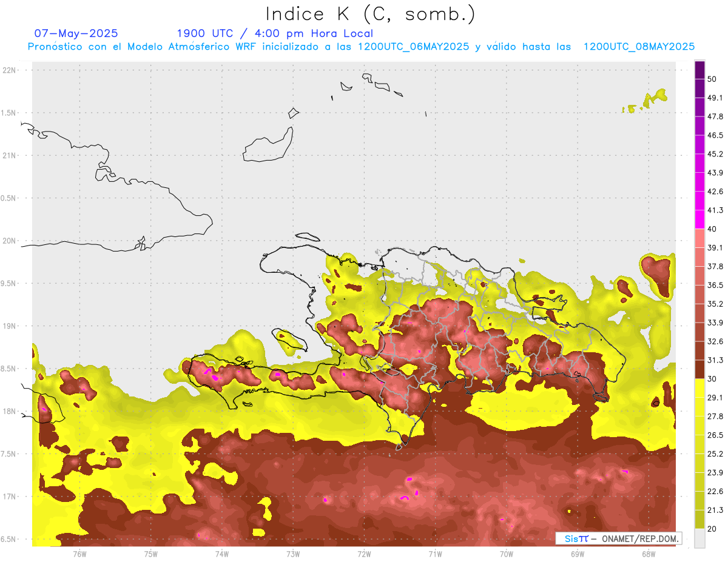Pick the magenta swatch between 40 and 41.3
The image size is (728, 562).
[699, 219]
